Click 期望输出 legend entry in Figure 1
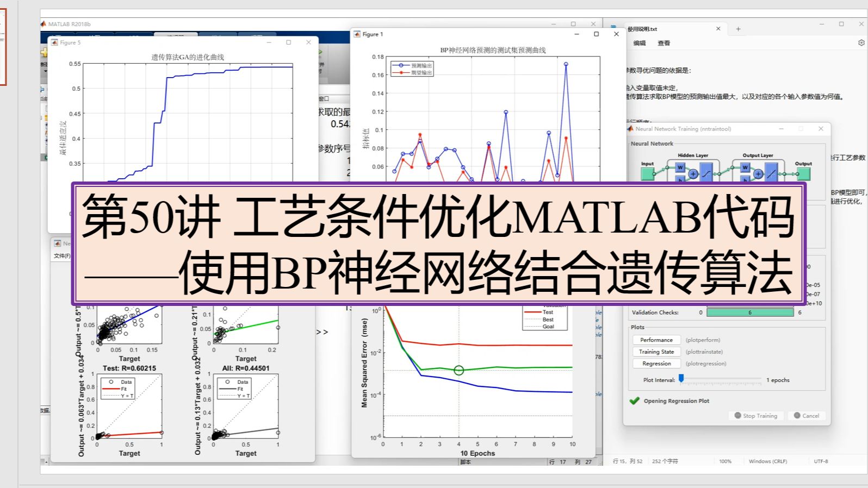The height and width of the screenshot is (488, 868). [x=412, y=72]
